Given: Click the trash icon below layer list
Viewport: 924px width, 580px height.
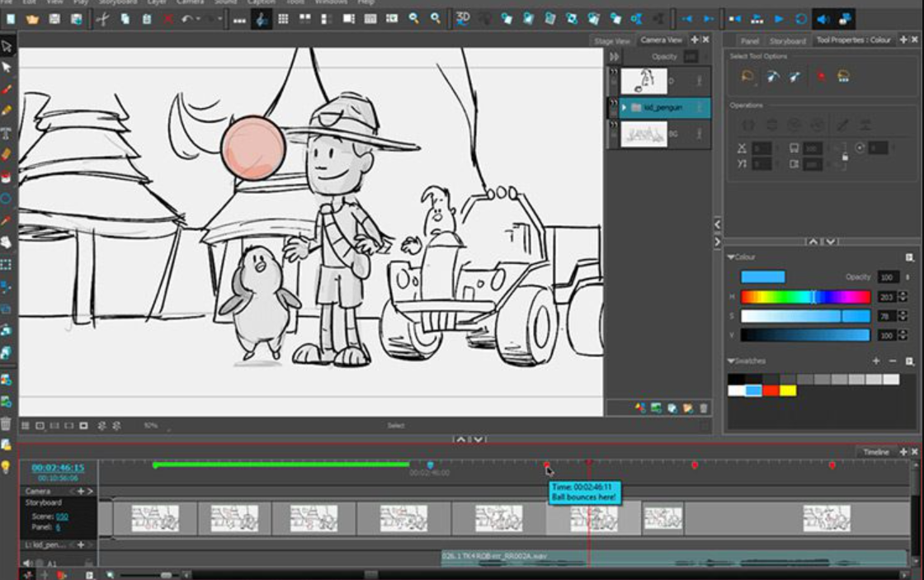Looking at the screenshot, I should click(704, 408).
